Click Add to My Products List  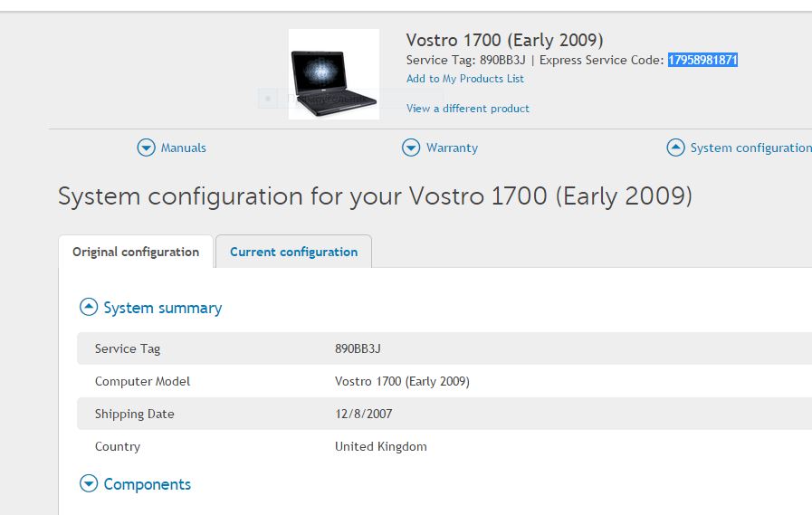tap(465, 79)
